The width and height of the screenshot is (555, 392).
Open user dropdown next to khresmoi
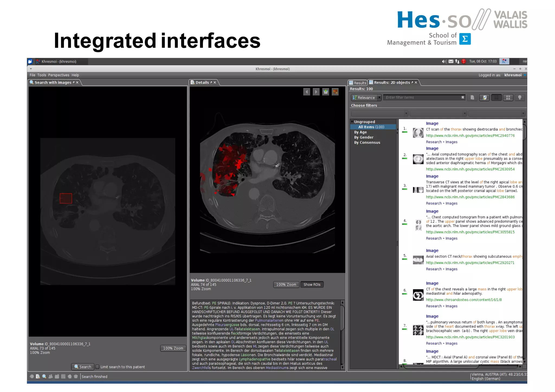525,75
